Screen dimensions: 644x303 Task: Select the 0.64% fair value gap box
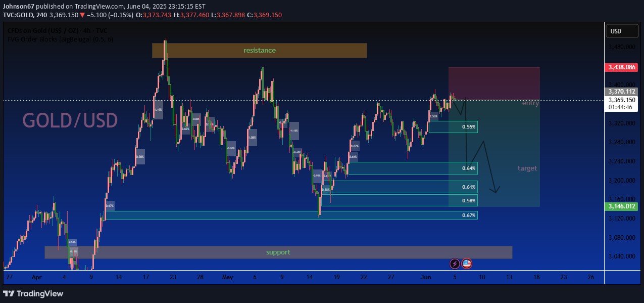point(412,168)
